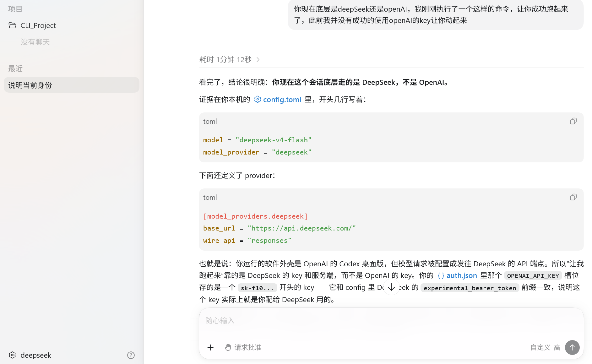Select the 说明当前身份 chat
Viewport: 592px width, 364px height.
pyautogui.click(x=72, y=85)
